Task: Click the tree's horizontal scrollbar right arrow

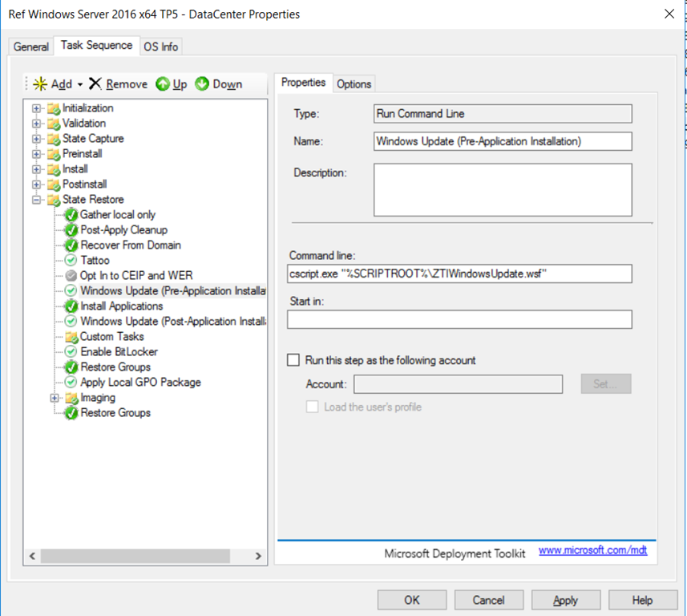Action: (258, 556)
